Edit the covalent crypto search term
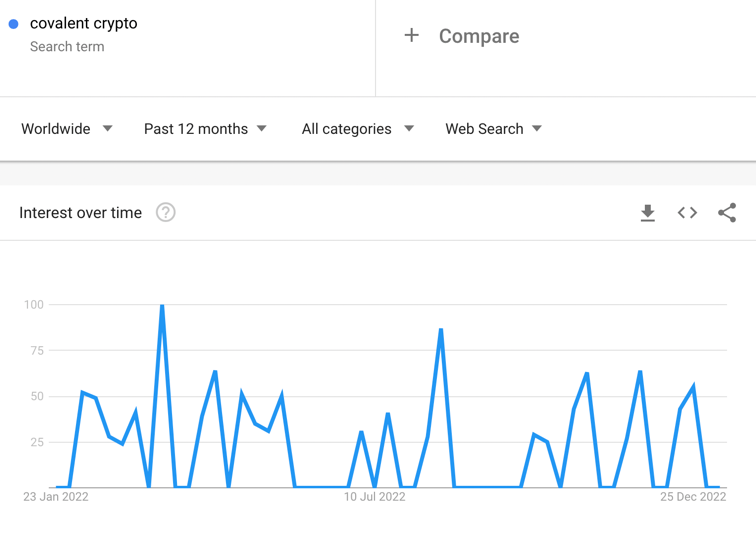 (83, 24)
